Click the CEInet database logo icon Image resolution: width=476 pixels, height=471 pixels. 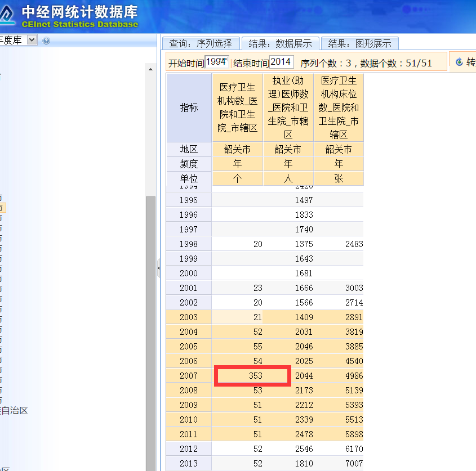click(x=7, y=15)
